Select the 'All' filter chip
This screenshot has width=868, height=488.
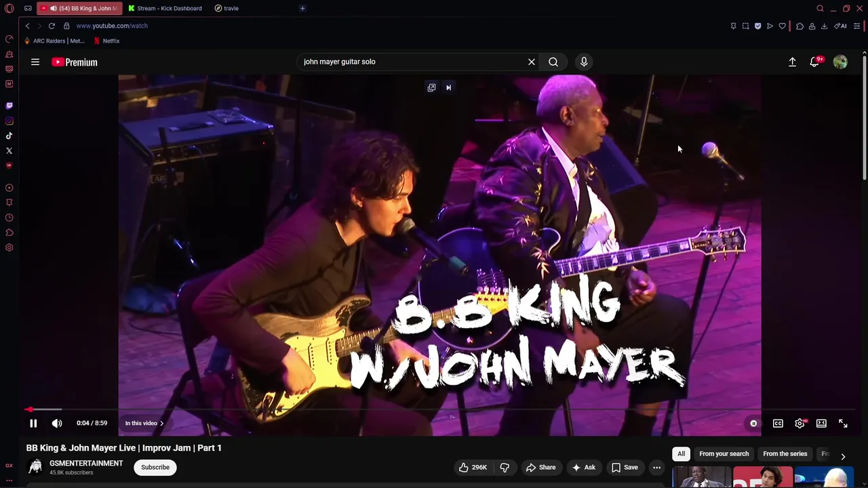tap(682, 453)
